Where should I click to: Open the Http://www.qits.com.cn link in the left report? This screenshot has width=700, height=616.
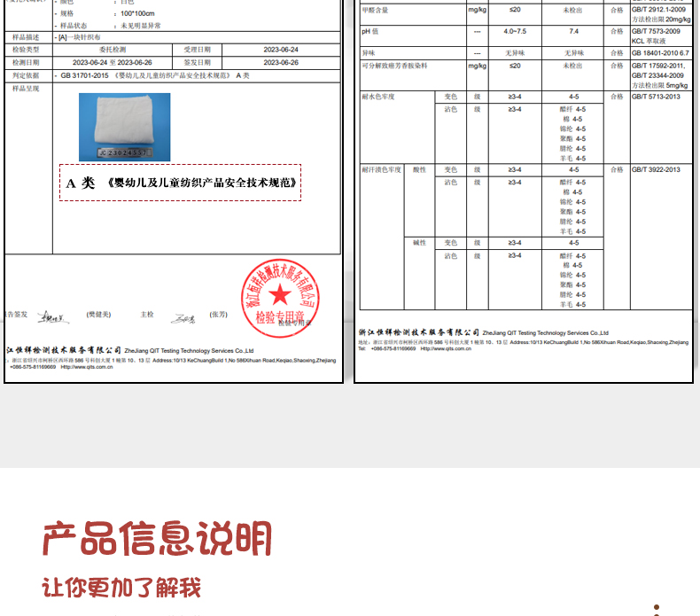(87, 367)
